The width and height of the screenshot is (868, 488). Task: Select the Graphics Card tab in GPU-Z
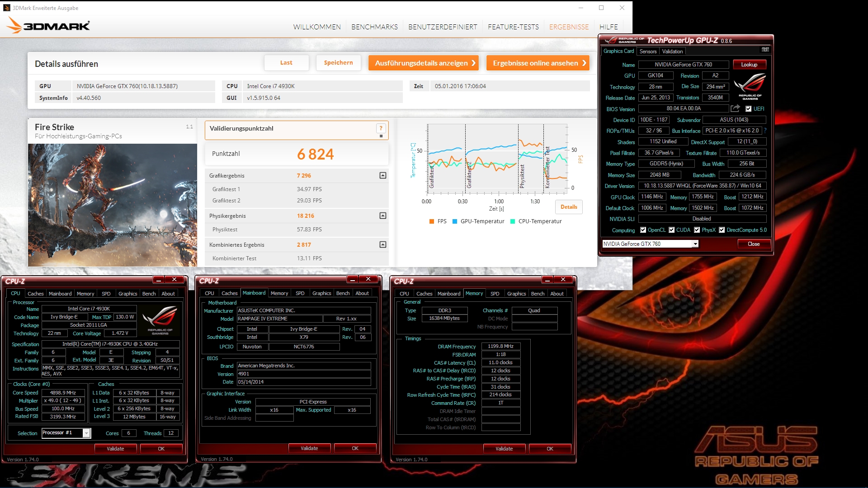(x=618, y=51)
